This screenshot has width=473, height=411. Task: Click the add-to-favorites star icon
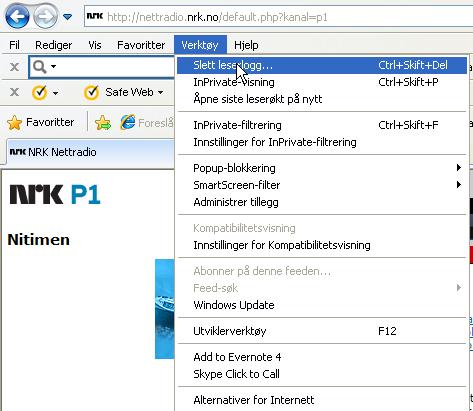(103, 123)
